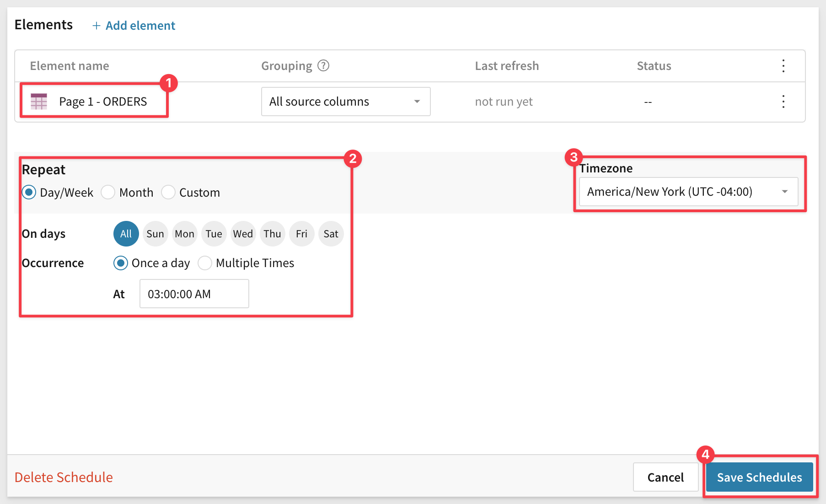Viewport: 826px width, 504px height.
Task: Toggle the Mon day pill
Action: 185,234
